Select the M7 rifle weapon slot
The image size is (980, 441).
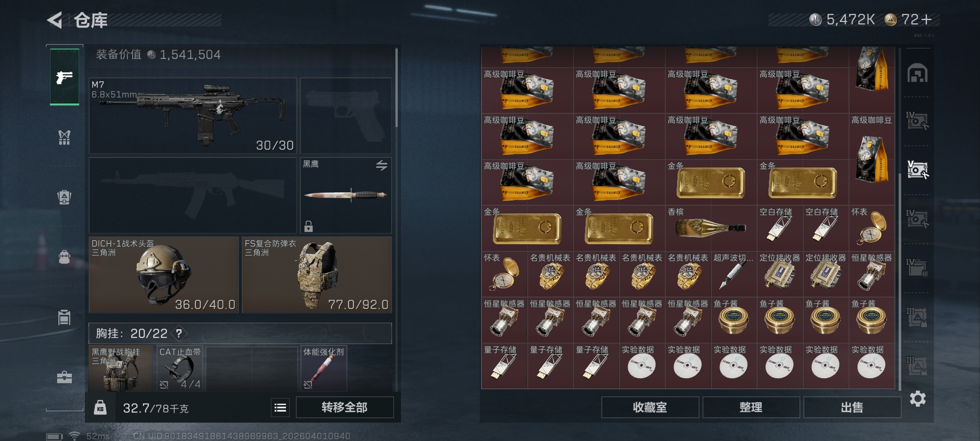point(193,116)
